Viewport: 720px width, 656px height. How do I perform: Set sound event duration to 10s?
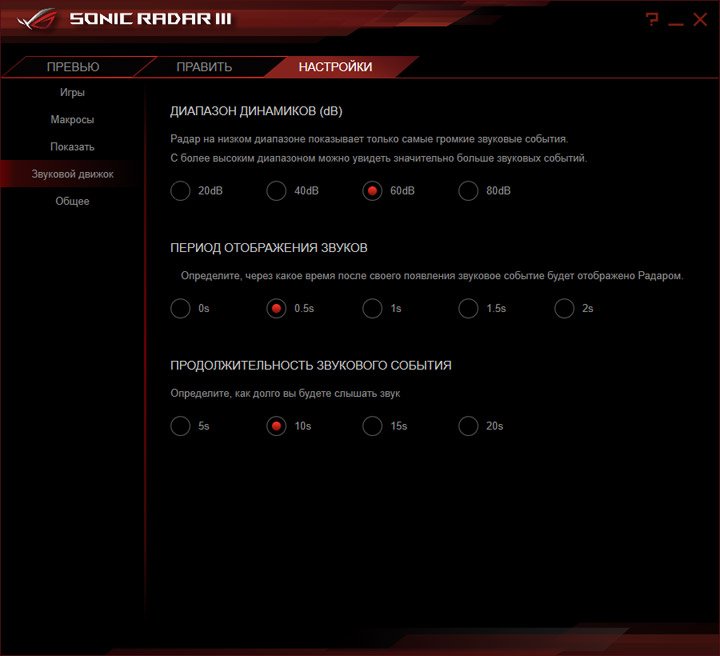pyautogui.click(x=276, y=426)
